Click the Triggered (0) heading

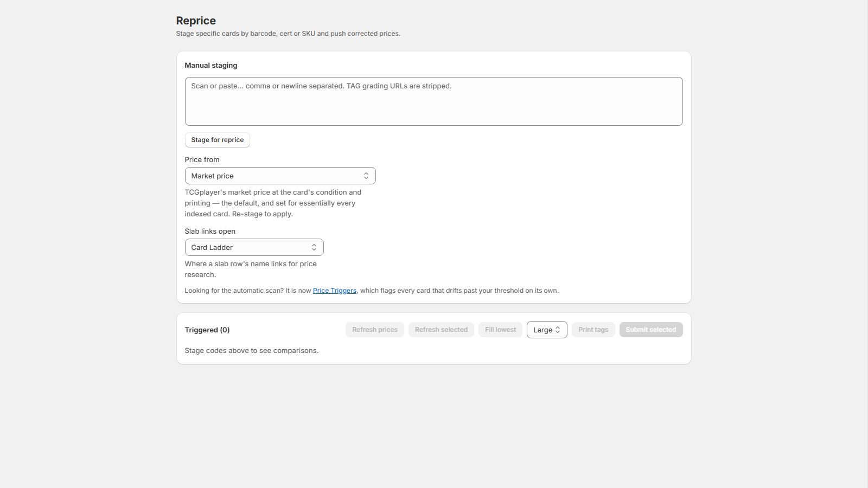pos(207,330)
